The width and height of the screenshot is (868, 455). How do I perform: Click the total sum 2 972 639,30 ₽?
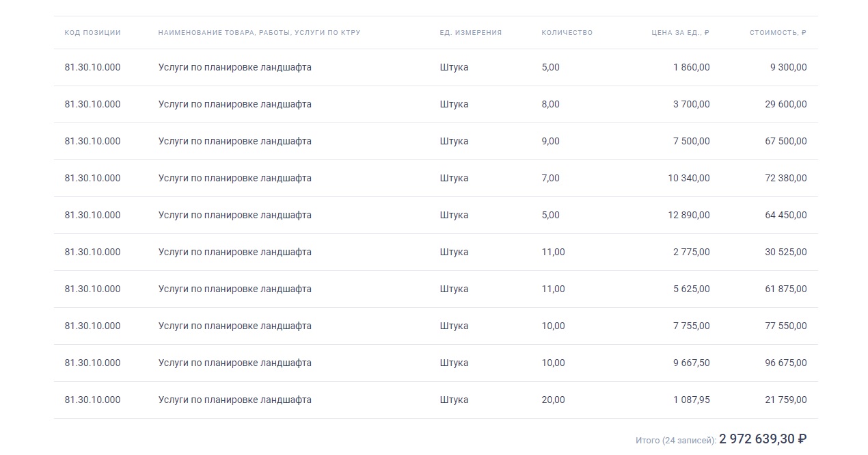pyautogui.click(x=762, y=439)
